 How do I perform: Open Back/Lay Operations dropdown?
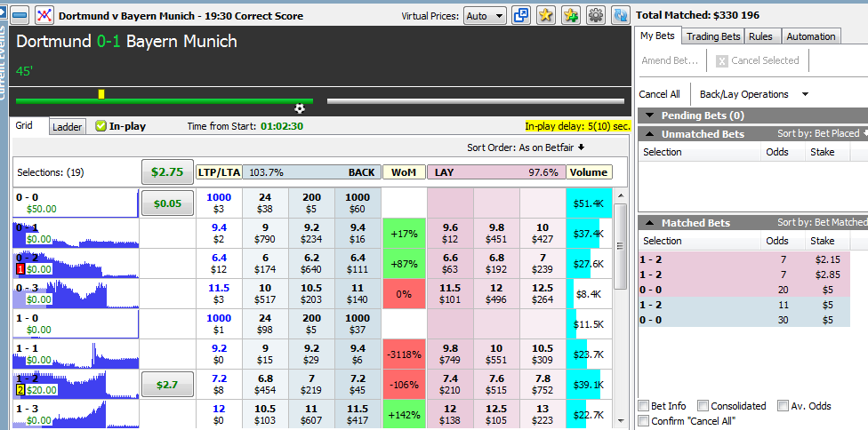click(754, 94)
